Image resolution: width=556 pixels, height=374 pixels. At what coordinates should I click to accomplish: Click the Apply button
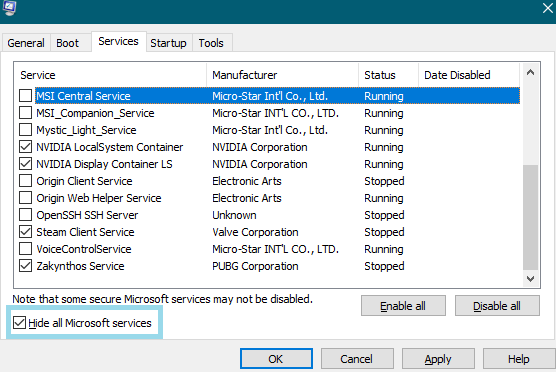(438, 359)
